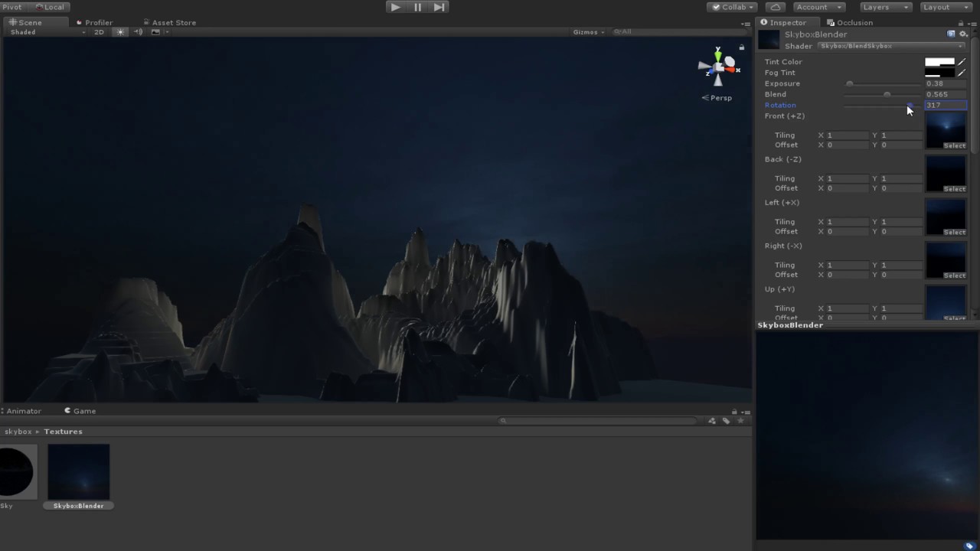
Task: Select the SkyboxBlender asset thumbnail
Action: point(79,472)
